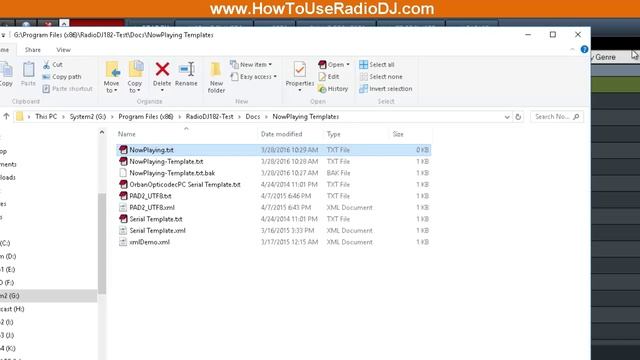The height and width of the screenshot is (360, 640).
Task: Open the Copy to dropdown
Action: pyautogui.click(x=134, y=87)
